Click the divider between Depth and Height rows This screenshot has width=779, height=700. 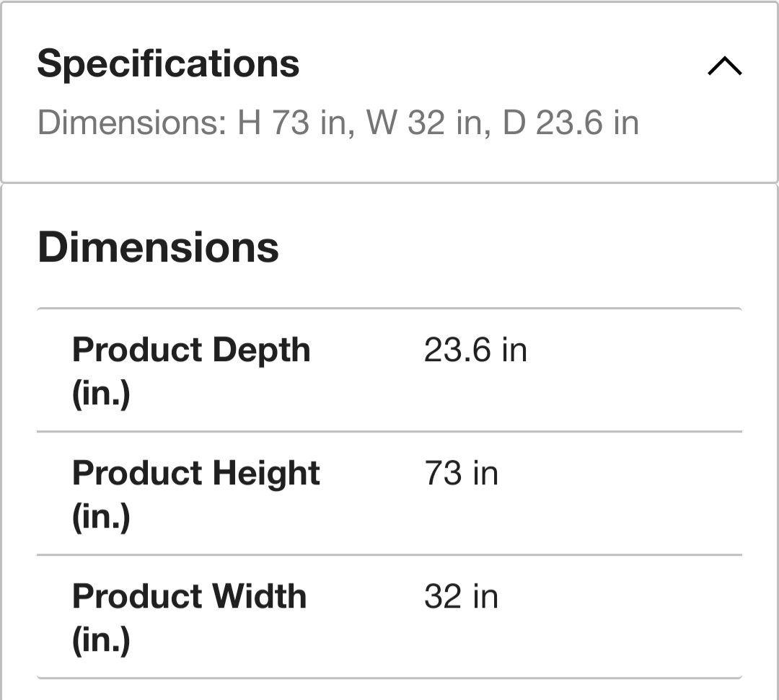389,432
